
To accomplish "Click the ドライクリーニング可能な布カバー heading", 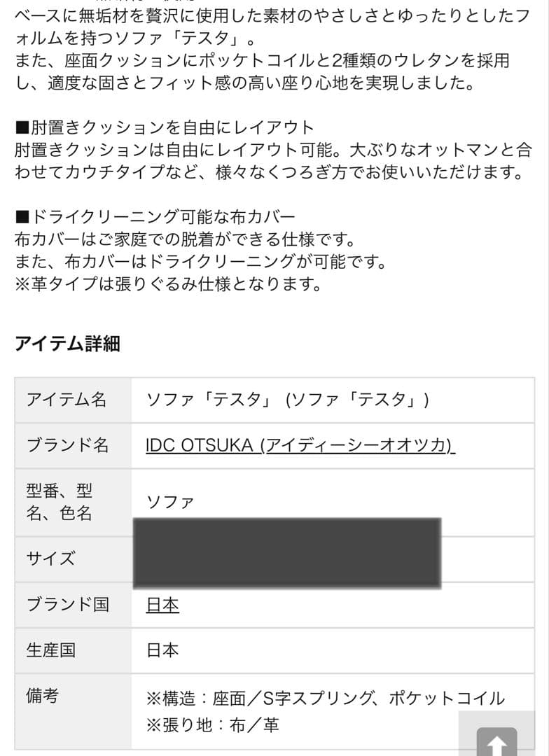I will point(155,218).
